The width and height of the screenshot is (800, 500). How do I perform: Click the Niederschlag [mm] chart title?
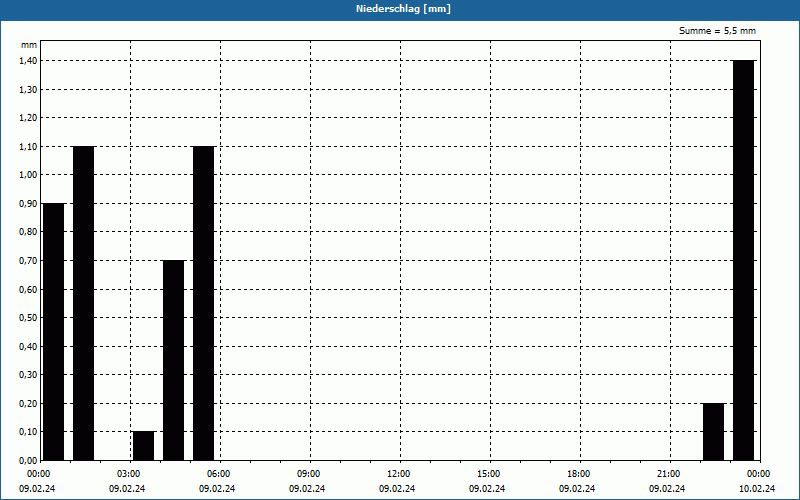[403, 9]
